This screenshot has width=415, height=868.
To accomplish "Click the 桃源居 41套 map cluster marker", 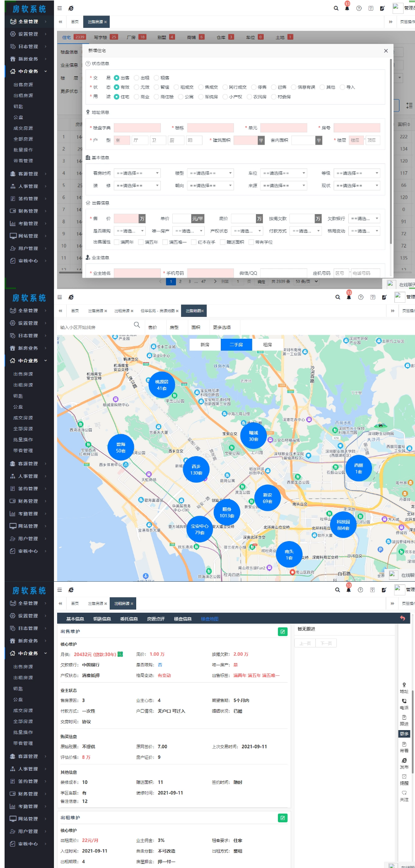I will pos(162,385).
